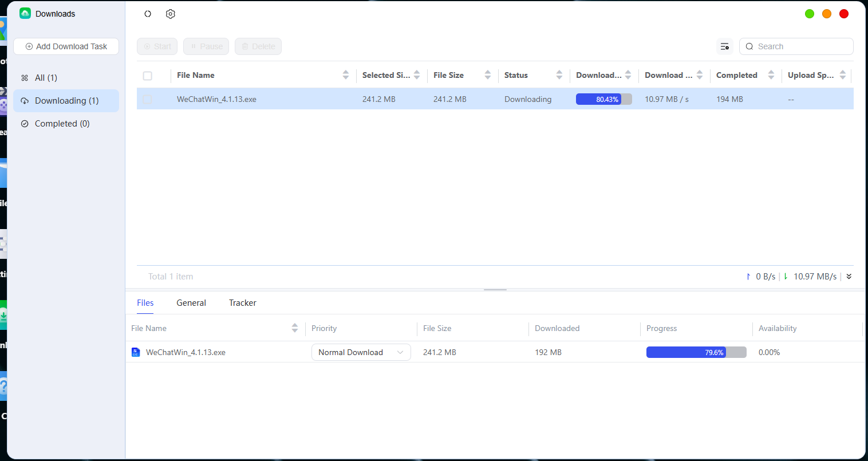Switch to the Tracker tab
This screenshot has width=868, height=461.
coord(243,303)
